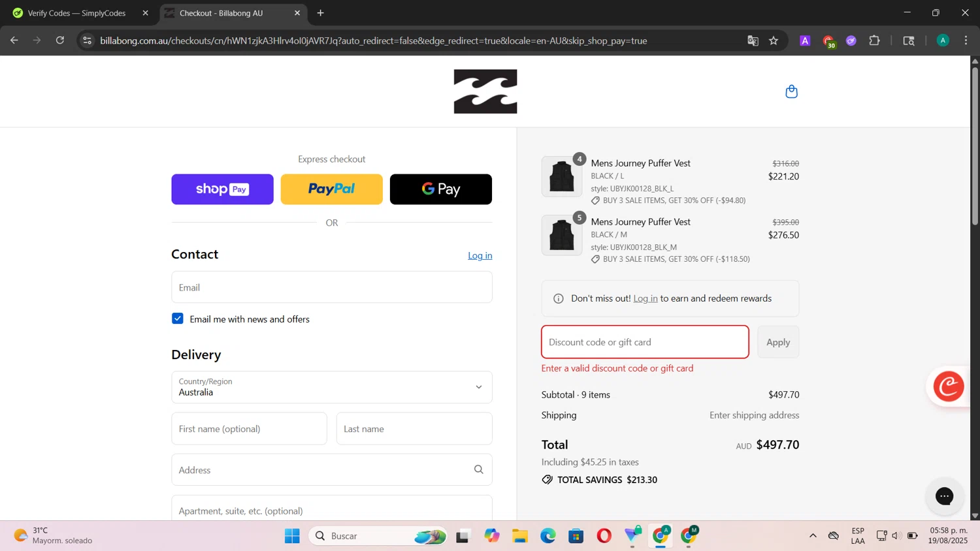Image resolution: width=980 pixels, height=551 pixels.
Task: Click the browser address bar URL
Action: point(374,40)
